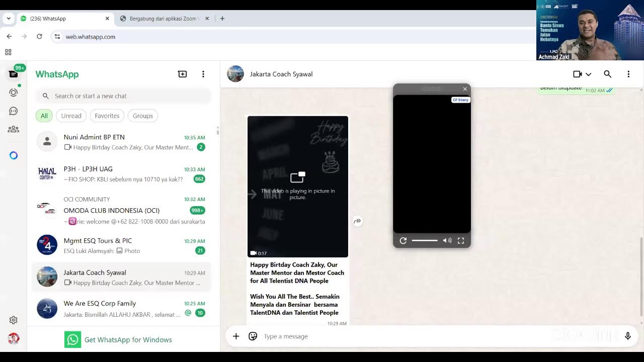Open the Meta AI circle icon
This screenshot has width=644, height=362.
point(14,155)
